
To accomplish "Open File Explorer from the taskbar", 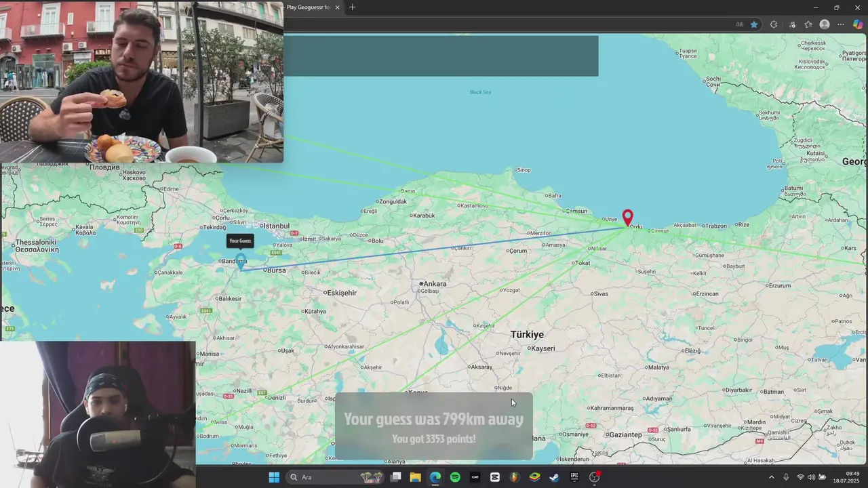I will [416, 477].
